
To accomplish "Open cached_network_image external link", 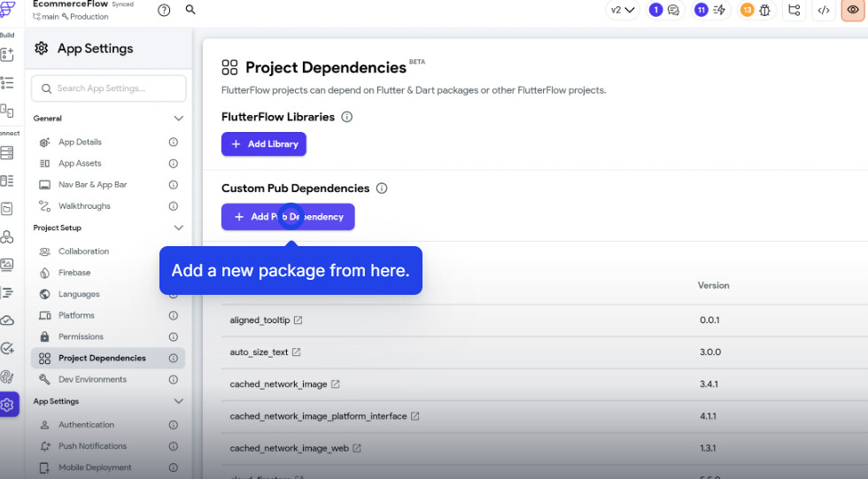I will 335,384.
